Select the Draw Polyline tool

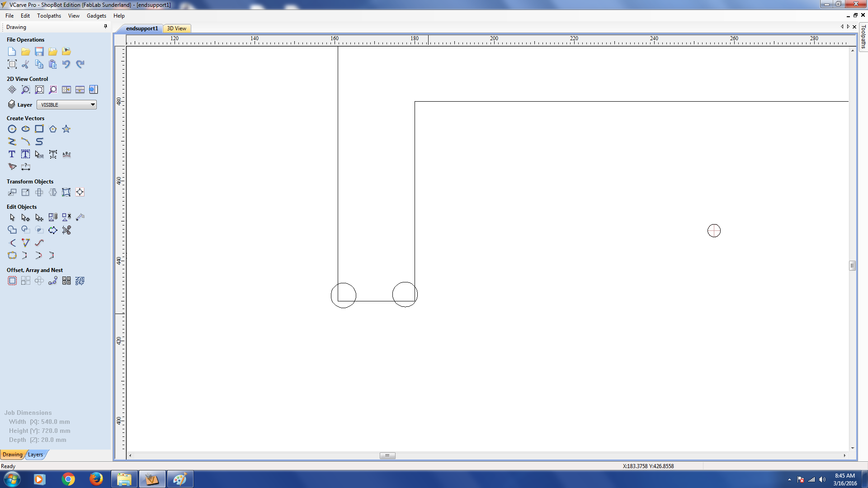[12, 142]
